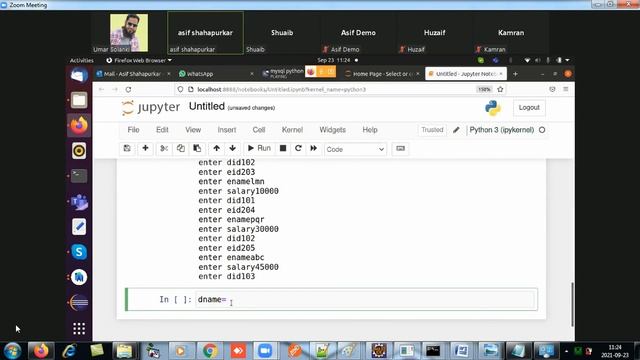Click the kernel status circle indicator
The width and height of the screenshot is (640, 360).
click(542, 130)
